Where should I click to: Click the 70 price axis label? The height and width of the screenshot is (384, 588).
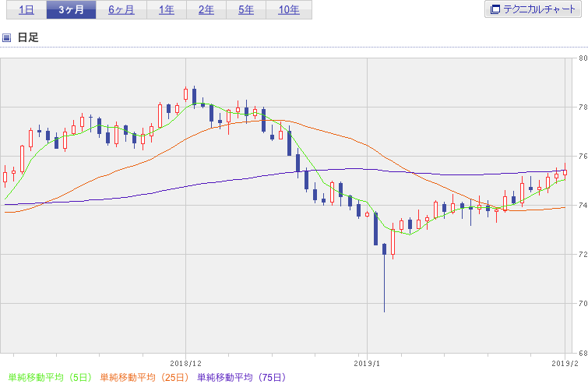coord(583,303)
